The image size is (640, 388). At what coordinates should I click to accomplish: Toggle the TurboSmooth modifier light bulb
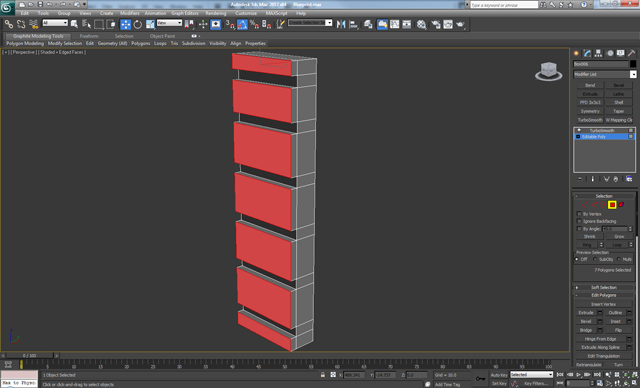click(x=578, y=131)
